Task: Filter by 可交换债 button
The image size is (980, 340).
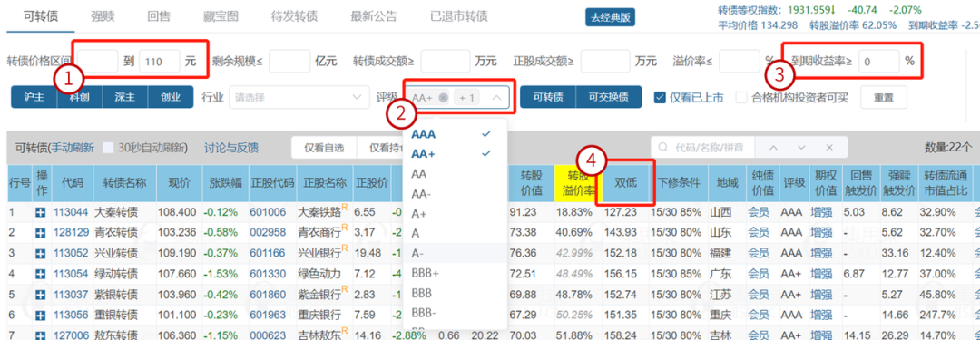Action: (x=609, y=98)
